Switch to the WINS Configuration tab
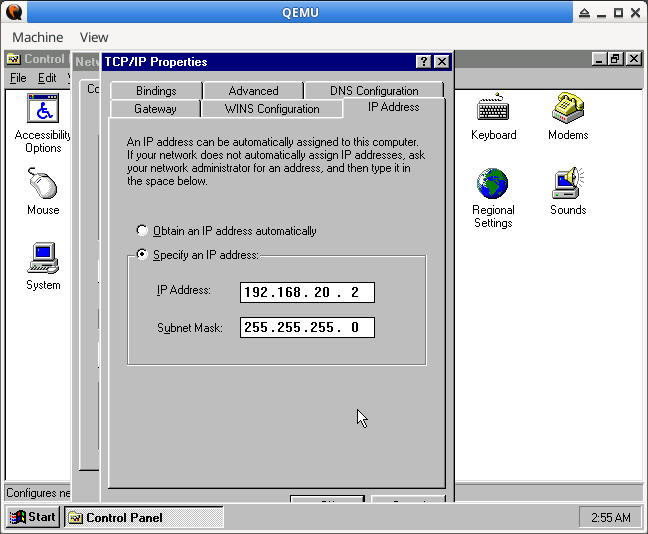The height and width of the screenshot is (534, 648). [x=272, y=109]
